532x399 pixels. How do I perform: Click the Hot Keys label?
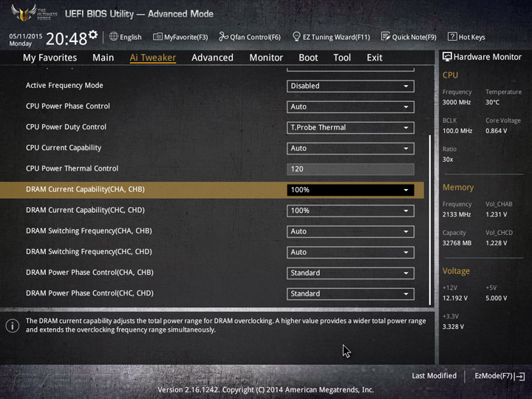pos(471,37)
